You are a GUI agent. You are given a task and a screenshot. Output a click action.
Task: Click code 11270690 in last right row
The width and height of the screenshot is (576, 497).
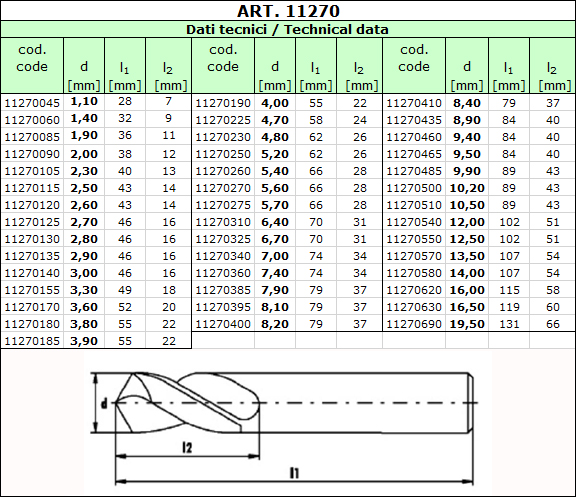414,324
